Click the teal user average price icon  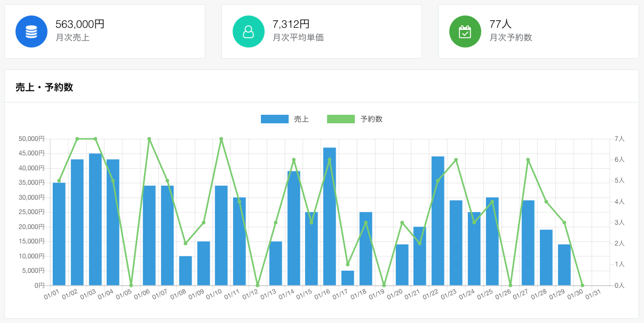248,31
